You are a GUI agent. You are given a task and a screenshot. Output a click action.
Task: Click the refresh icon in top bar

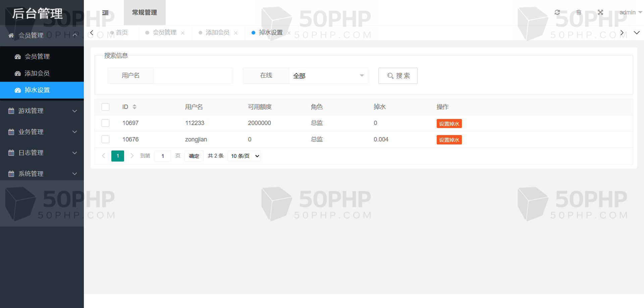(557, 12)
